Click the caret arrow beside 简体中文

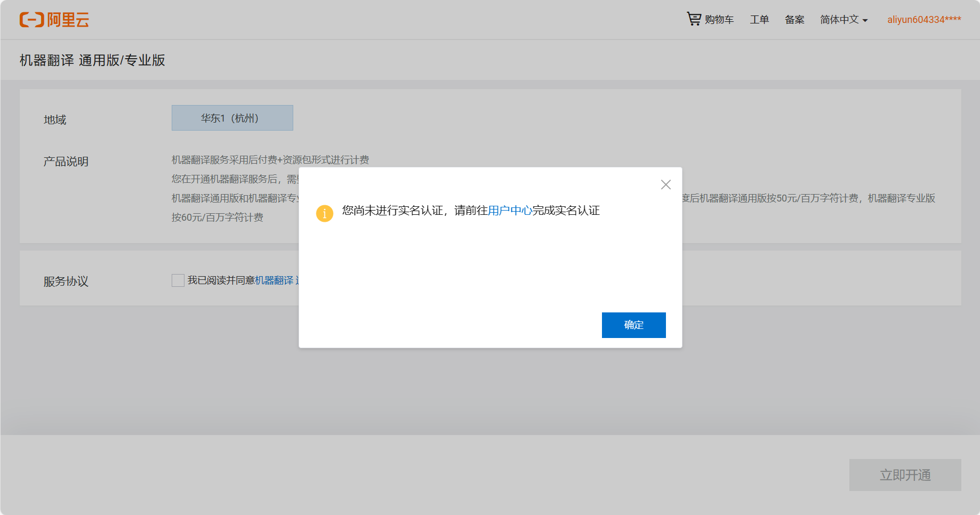(x=865, y=21)
